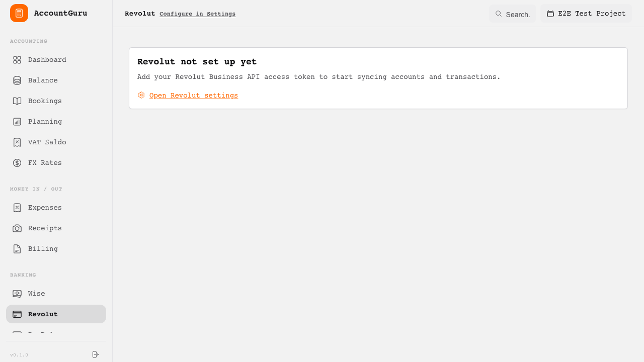The image size is (644, 362).
Task: Open the E2E Test Project selector
Action: click(586, 14)
